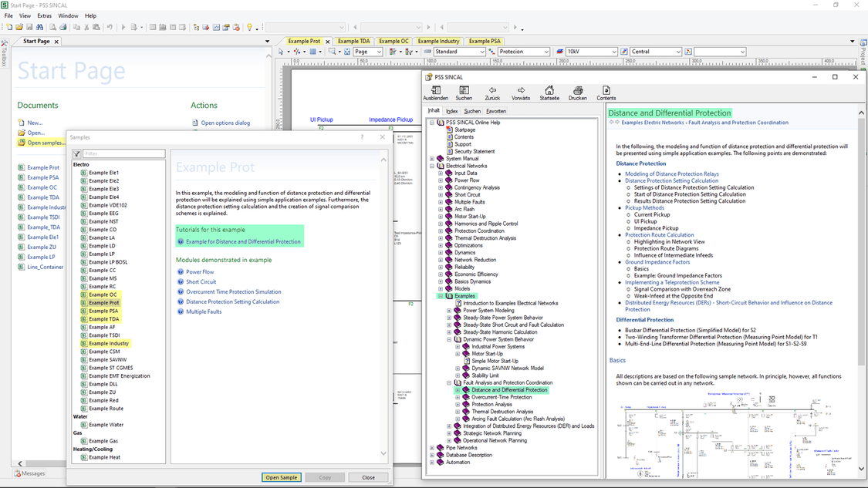Click the Contents icon in help toolbar
868x488 pixels.
pos(606,93)
